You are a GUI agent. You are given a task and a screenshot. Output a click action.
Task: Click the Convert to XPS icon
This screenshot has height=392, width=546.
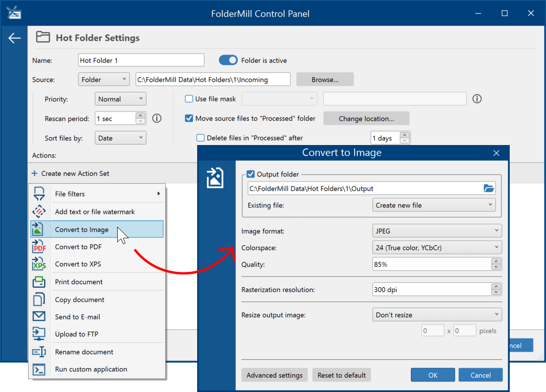39,264
